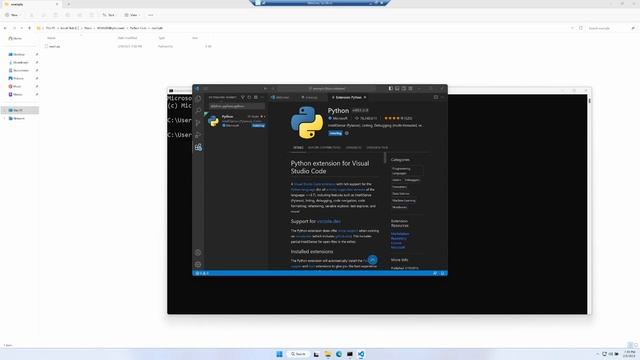
Task: Open the customize layout icon in VS Code
Action: pos(410,89)
